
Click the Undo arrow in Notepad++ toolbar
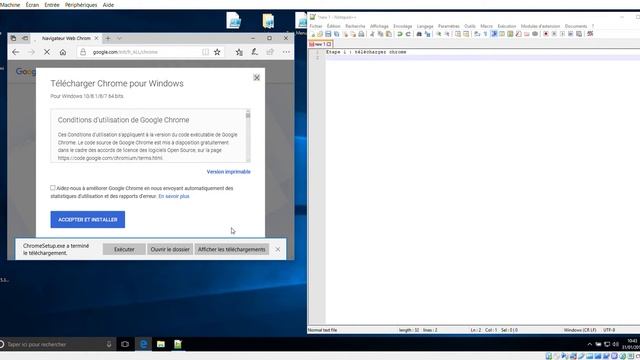[x=400, y=34]
